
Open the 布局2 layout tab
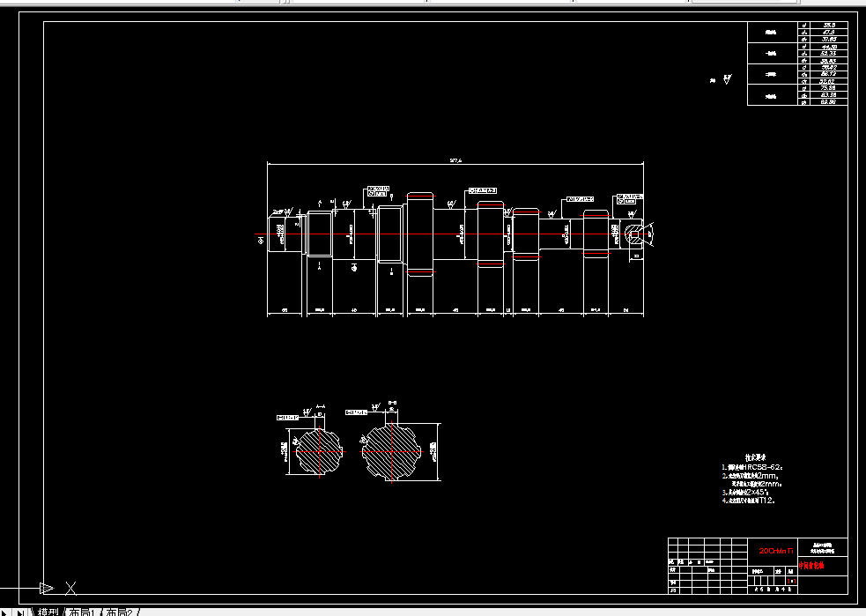click(119, 612)
